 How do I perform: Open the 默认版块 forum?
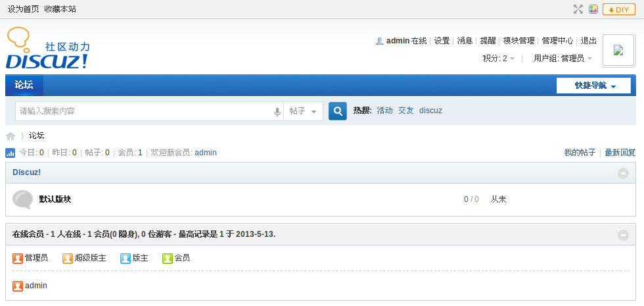[55, 199]
